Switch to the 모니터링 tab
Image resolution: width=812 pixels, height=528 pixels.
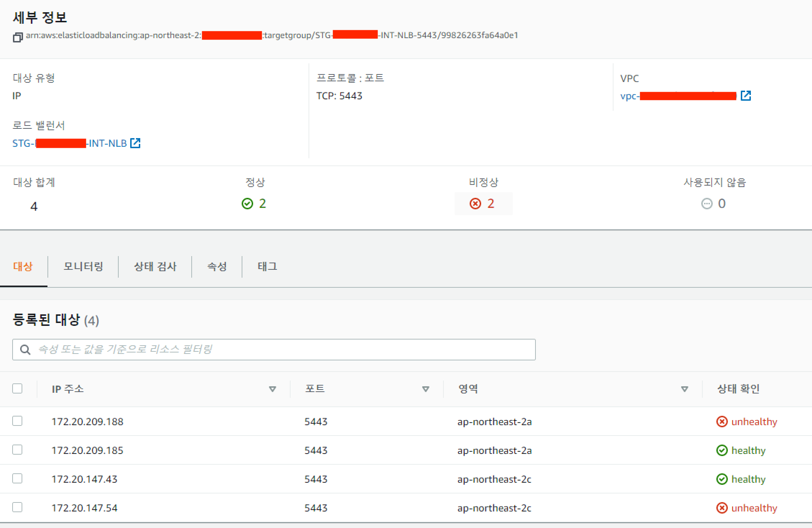click(83, 267)
